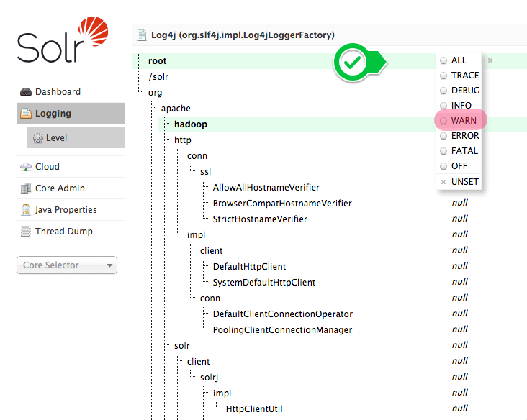Select AllowAllHostnameVerifier logger
527x420 pixels.
(266, 187)
